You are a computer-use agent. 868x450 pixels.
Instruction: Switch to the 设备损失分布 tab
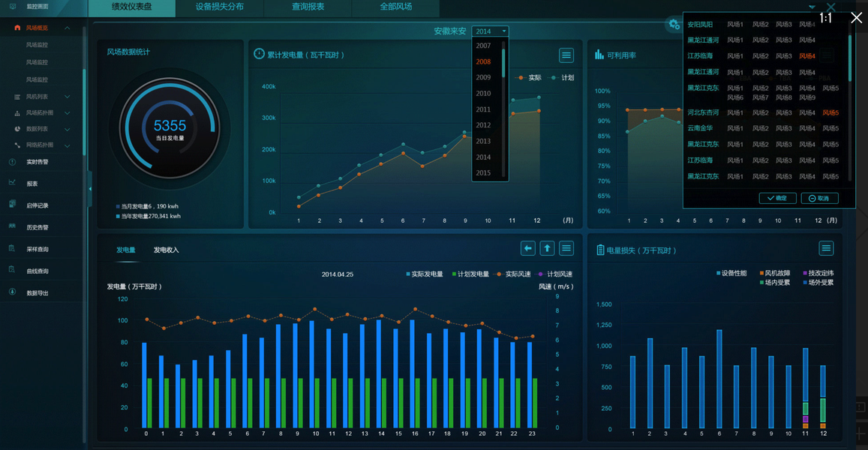pyautogui.click(x=220, y=7)
